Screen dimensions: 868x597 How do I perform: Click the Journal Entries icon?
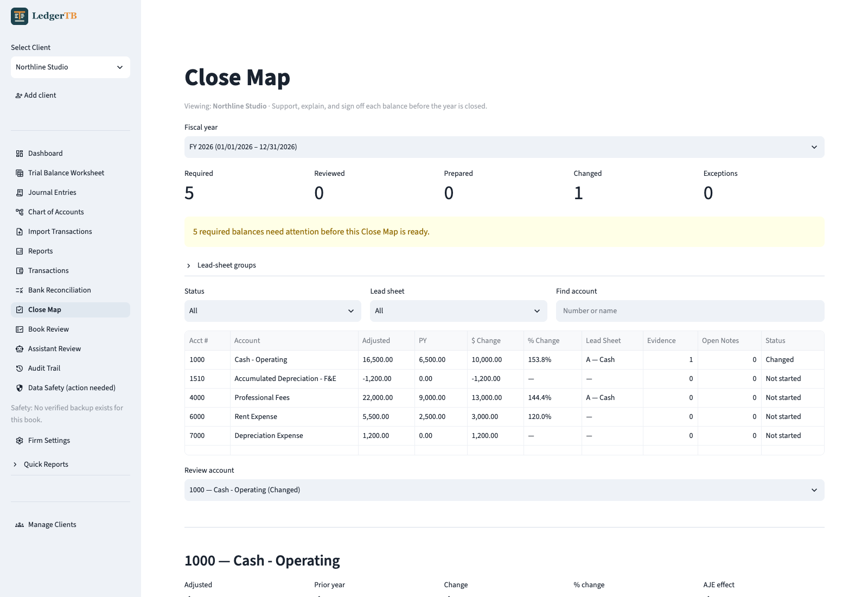pos(20,193)
